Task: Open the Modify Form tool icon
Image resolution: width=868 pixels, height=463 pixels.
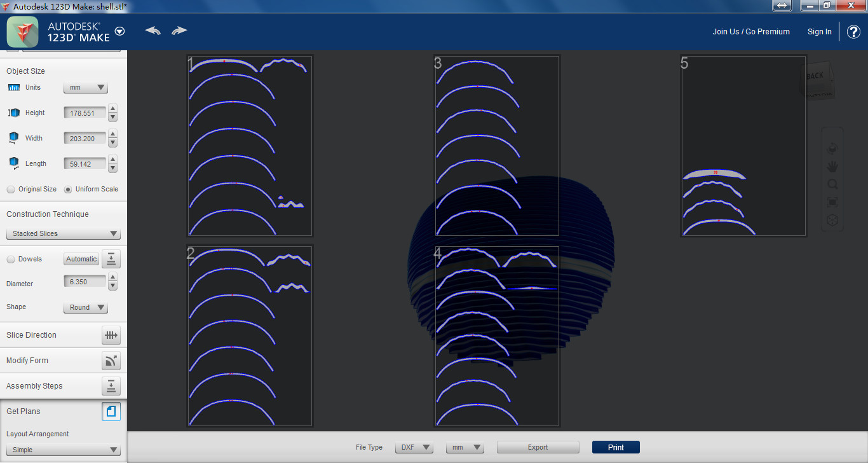Action: pyautogui.click(x=111, y=361)
